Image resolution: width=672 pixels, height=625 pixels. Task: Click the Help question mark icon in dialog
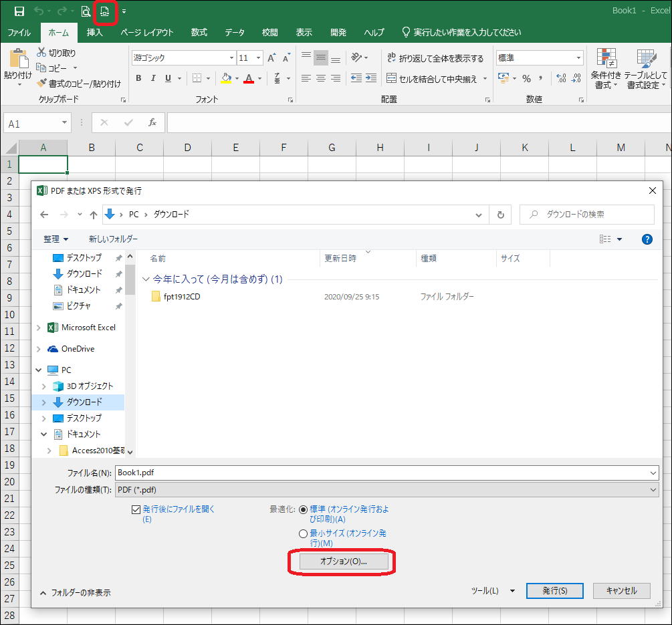[x=647, y=239]
